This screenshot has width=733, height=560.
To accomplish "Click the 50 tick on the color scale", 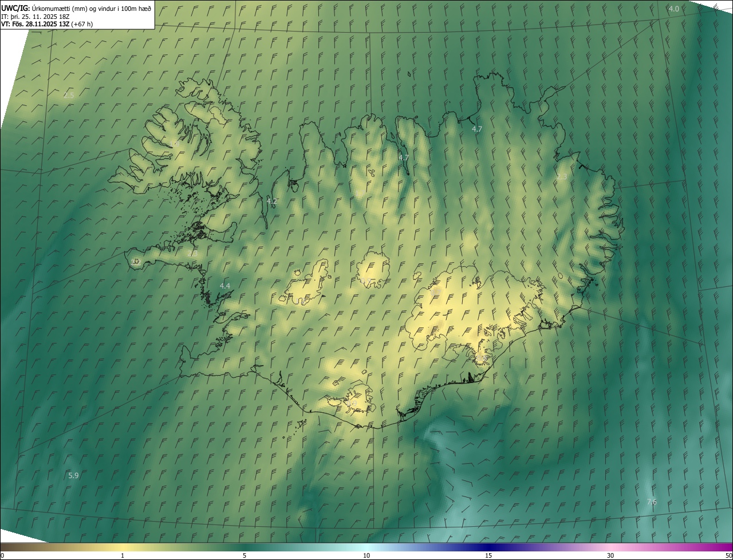I will click(728, 555).
